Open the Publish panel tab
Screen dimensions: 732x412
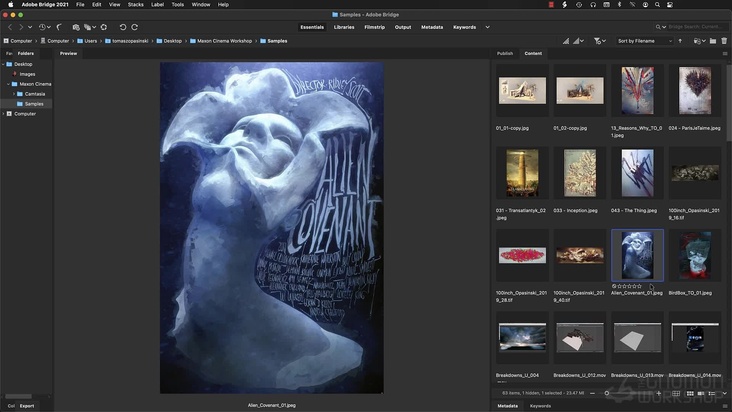pyautogui.click(x=505, y=53)
